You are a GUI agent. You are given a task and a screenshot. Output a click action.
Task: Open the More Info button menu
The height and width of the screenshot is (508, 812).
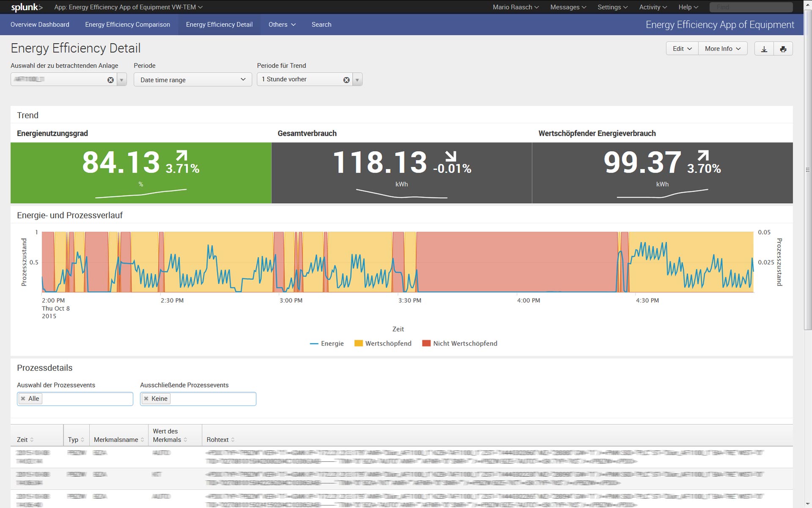[x=722, y=49]
